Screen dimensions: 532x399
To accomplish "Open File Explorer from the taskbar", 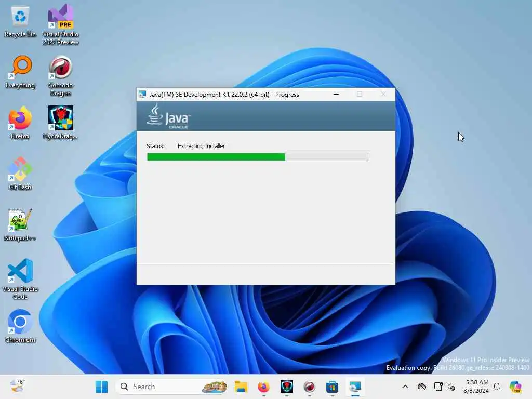I will tap(241, 387).
